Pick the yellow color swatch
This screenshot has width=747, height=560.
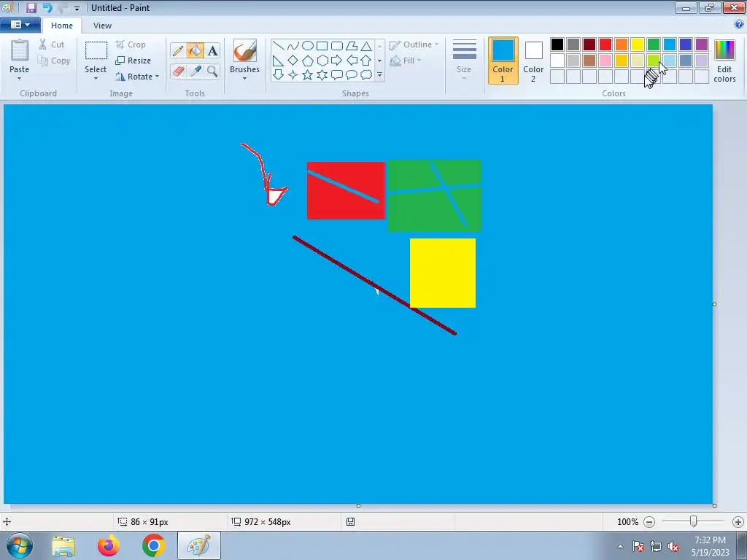pyautogui.click(x=638, y=44)
